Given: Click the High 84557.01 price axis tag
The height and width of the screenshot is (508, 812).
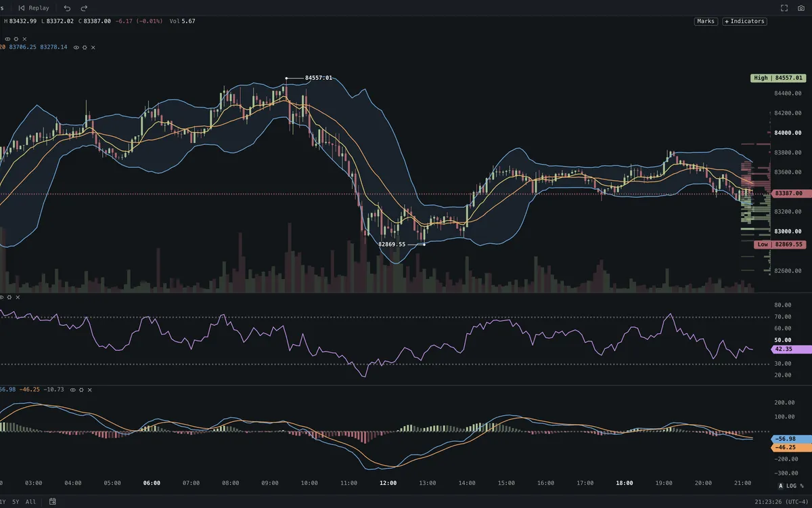Looking at the screenshot, I should [778, 78].
